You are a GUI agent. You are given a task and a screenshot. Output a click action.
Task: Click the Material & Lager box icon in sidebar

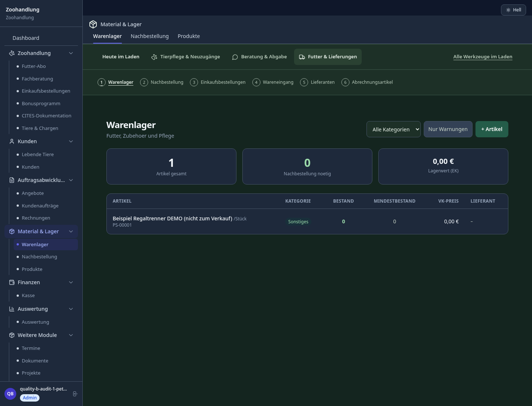(x=12, y=231)
